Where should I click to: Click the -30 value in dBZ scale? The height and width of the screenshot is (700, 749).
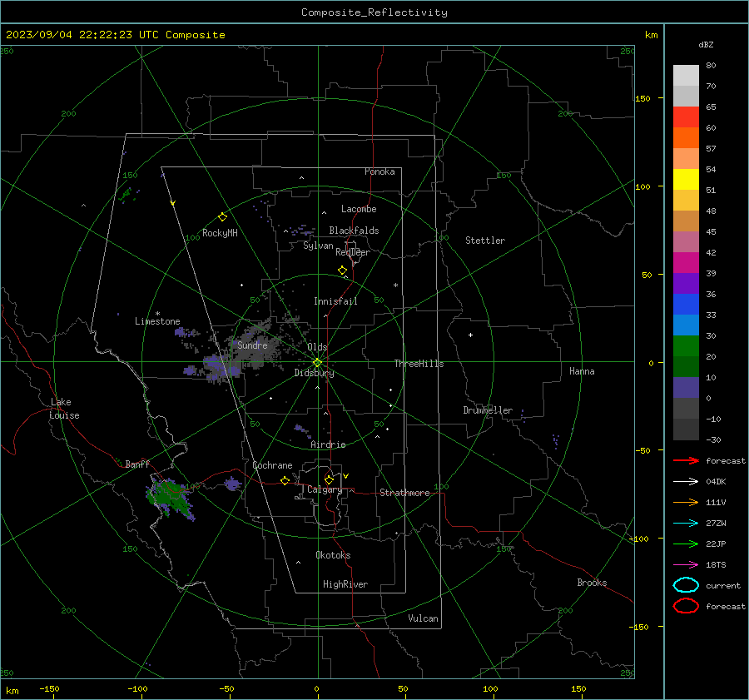714,439
